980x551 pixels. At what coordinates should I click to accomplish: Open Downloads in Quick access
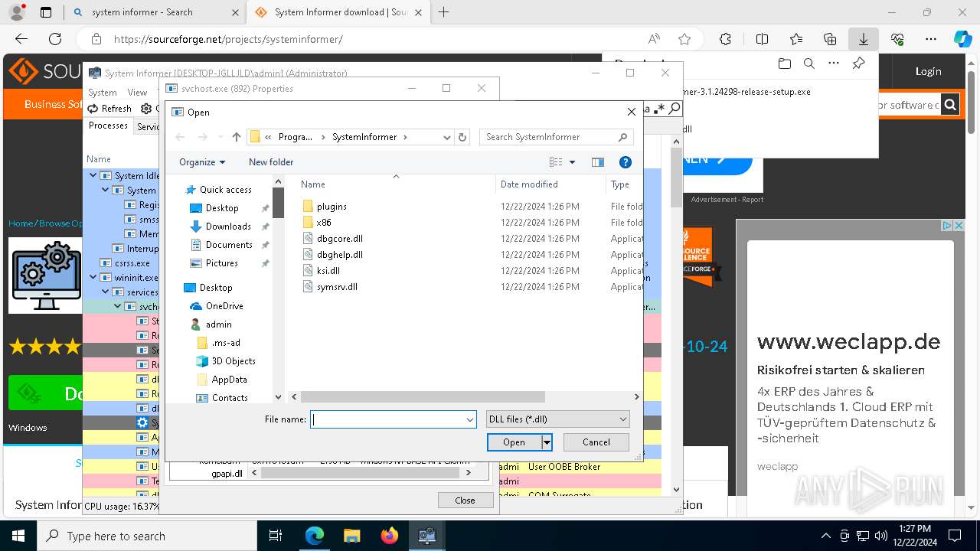pyautogui.click(x=228, y=227)
